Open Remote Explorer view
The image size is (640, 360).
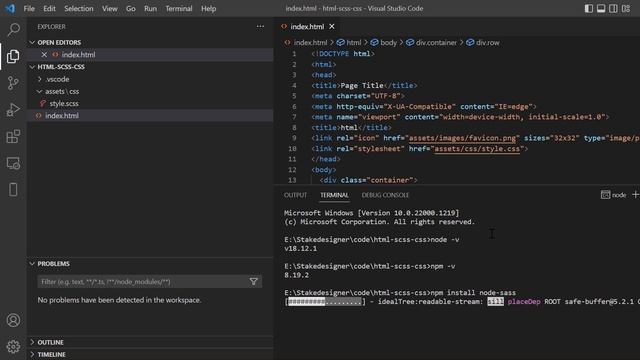pos(13,163)
